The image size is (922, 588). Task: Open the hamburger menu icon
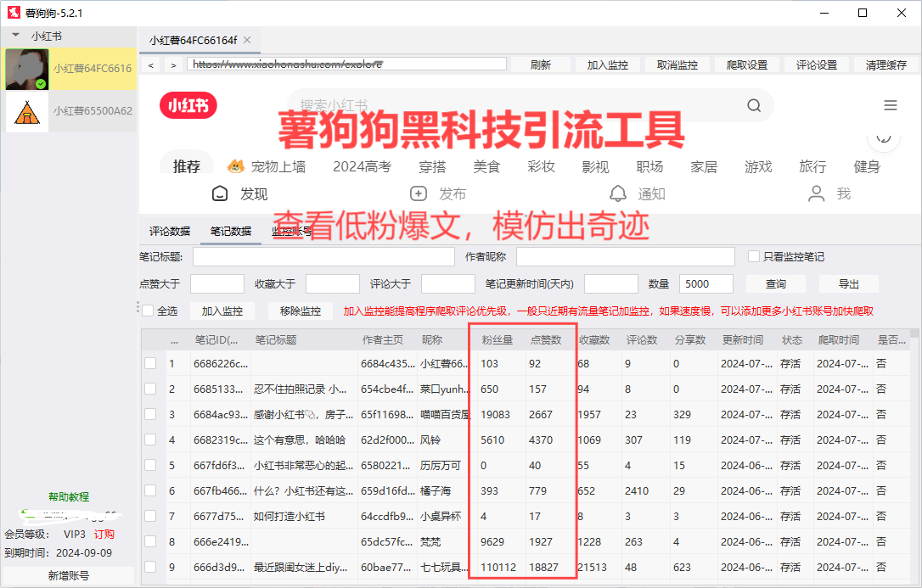[x=891, y=105]
